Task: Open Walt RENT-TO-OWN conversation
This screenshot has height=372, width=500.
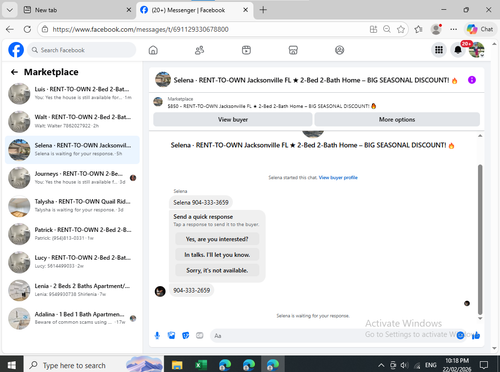Action: pyautogui.click(x=72, y=121)
